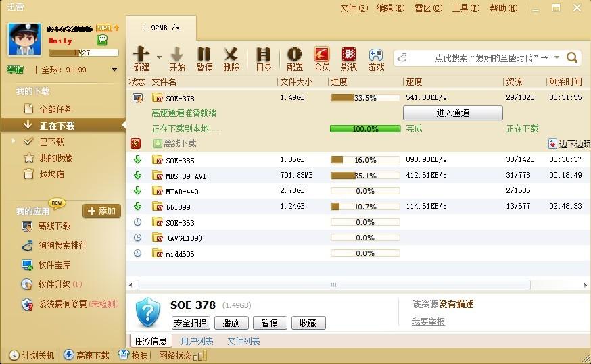Select the 1.92MB/s tab
The height and width of the screenshot is (364, 591).
coord(161,28)
